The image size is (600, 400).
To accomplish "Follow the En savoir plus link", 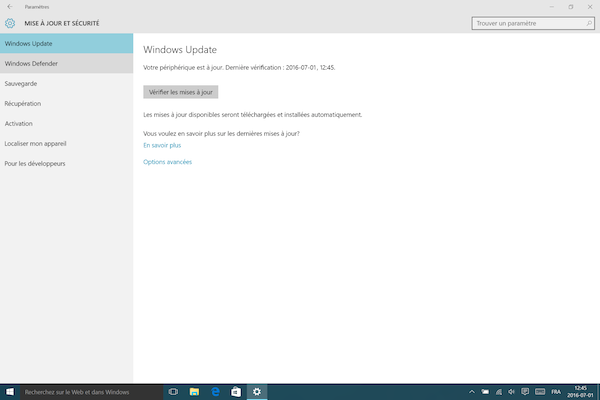I will (162, 145).
